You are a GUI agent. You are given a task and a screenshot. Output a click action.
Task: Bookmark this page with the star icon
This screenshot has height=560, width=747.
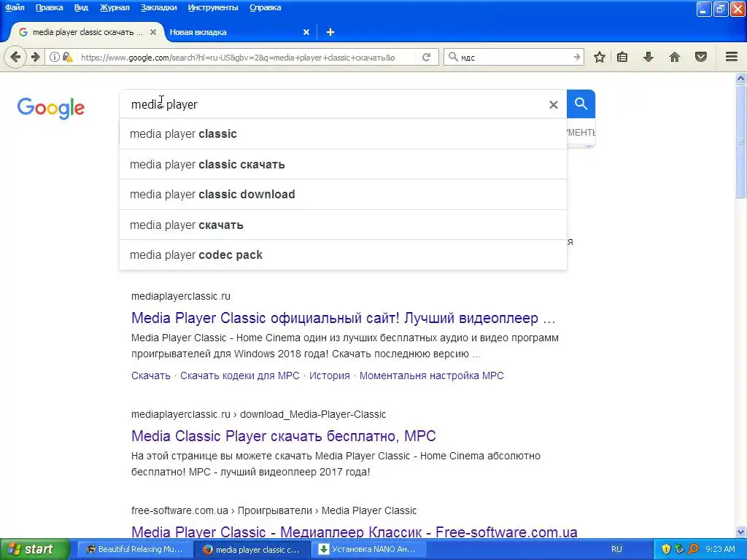[x=600, y=57]
